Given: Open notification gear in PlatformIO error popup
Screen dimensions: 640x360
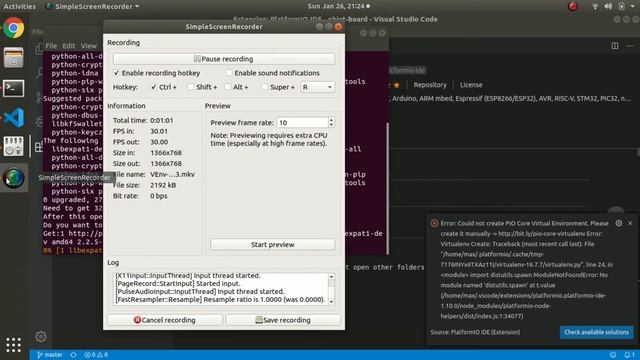Looking at the screenshot, I should (619, 223).
